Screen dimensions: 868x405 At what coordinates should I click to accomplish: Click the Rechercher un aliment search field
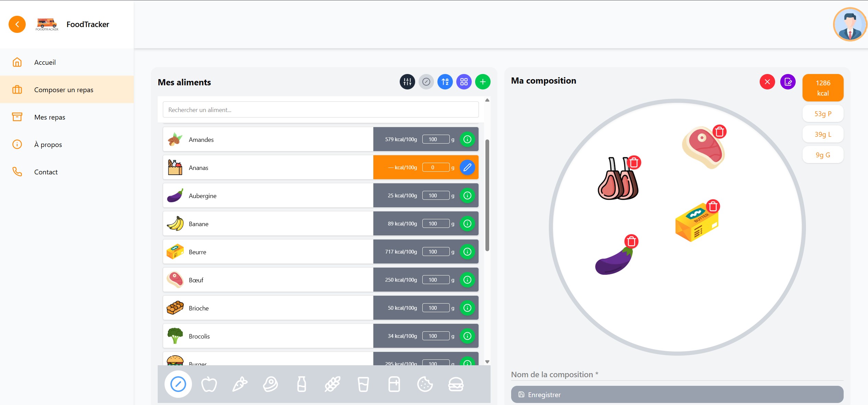tap(321, 110)
